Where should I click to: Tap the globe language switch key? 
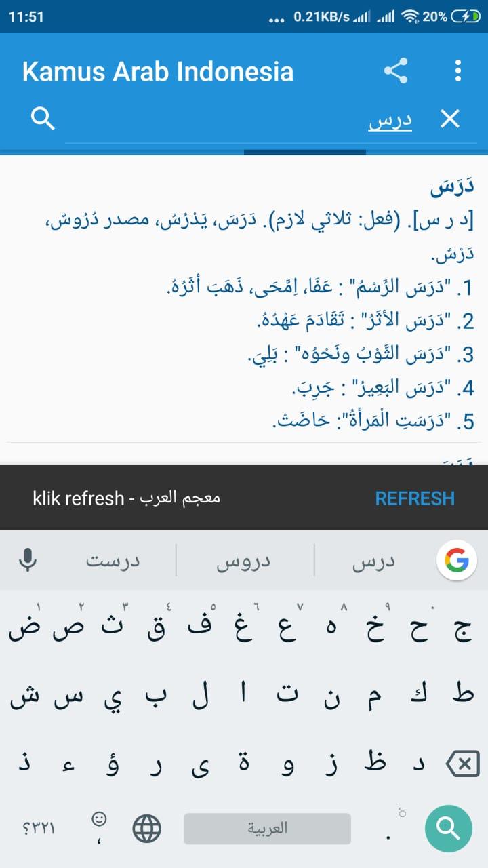147,828
